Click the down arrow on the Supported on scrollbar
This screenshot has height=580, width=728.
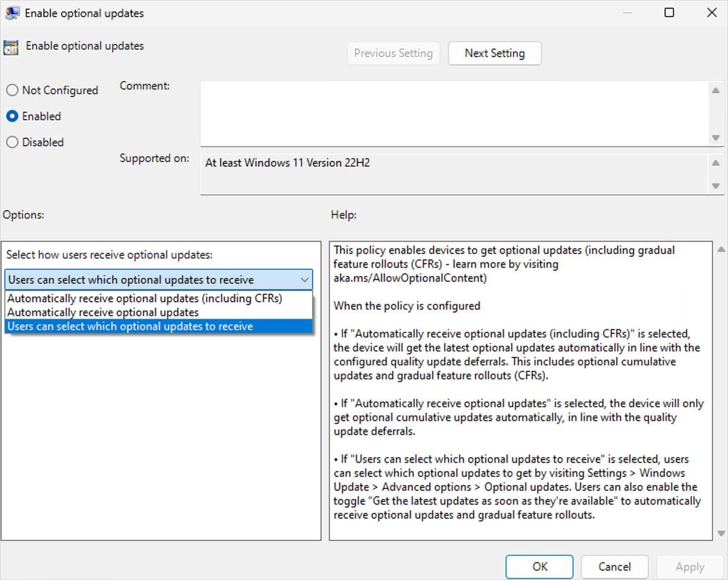click(x=716, y=186)
